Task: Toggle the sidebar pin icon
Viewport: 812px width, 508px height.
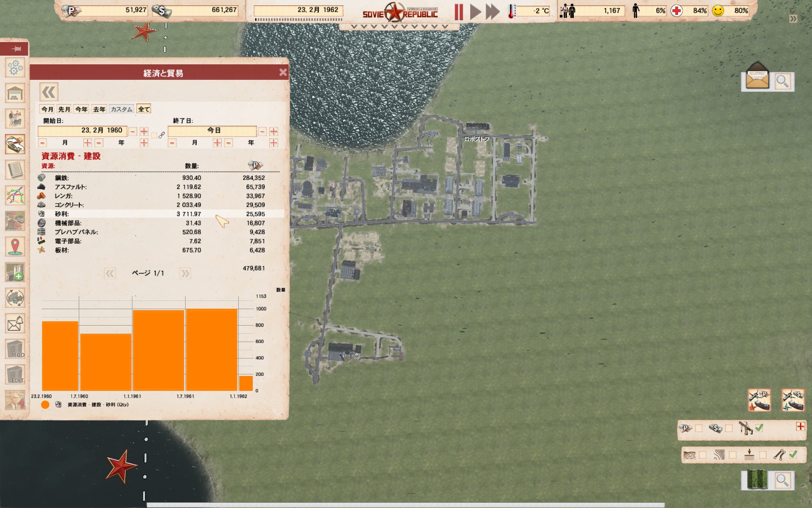Action: point(16,49)
